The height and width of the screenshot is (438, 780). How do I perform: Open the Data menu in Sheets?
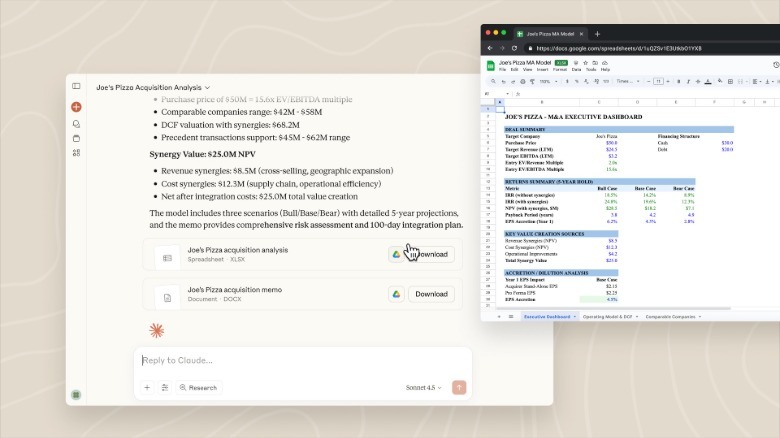pyautogui.click(x=575, y=69)
